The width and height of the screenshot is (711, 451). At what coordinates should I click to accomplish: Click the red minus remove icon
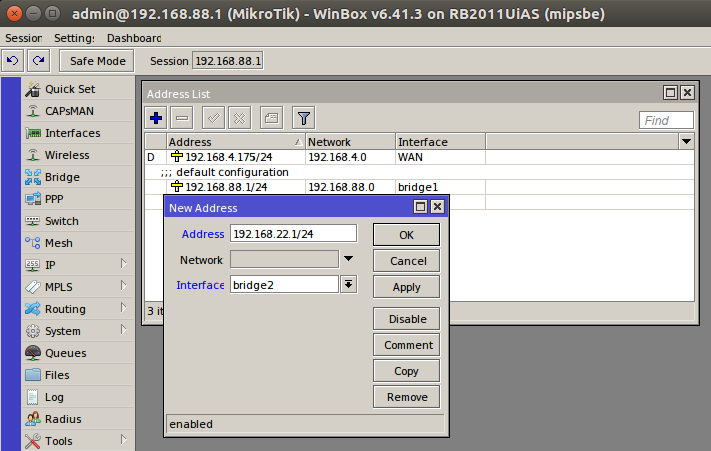[x=182, y=118]
